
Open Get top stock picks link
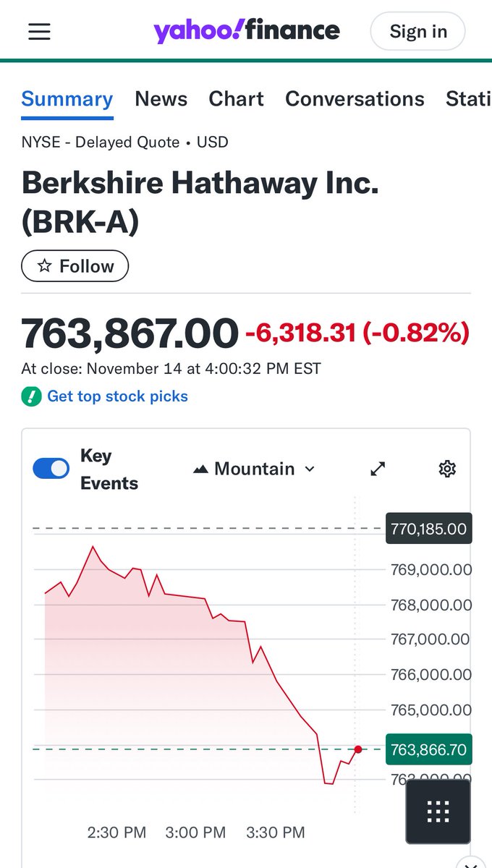pos(117,396)
